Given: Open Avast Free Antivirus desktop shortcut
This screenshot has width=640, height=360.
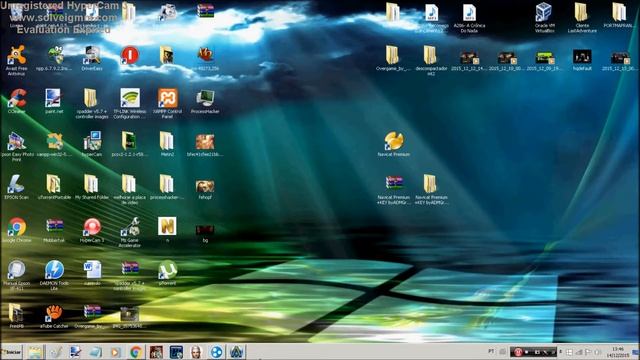Looking at the screenshot, I should pos(16,60).
